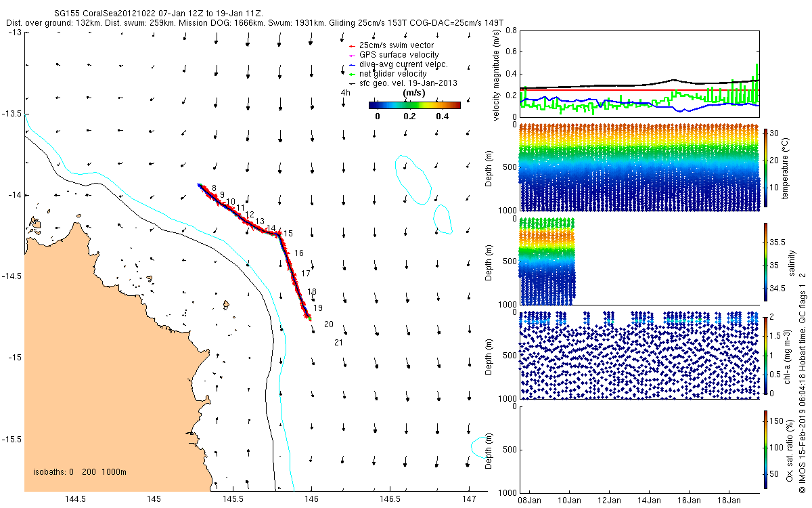
Task: Click the chl-a (mg m-3) color bar
Action: point(765,356)
